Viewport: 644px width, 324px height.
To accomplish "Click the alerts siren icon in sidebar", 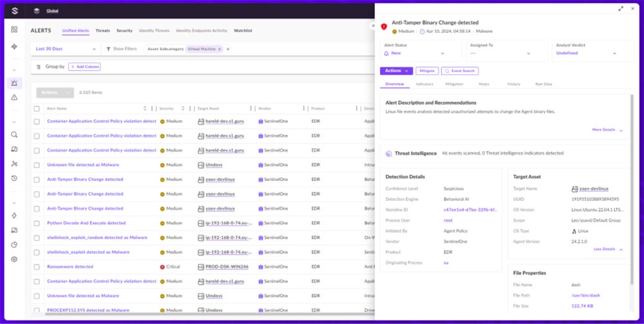I will pyautogui.click(x=14, y=83).
